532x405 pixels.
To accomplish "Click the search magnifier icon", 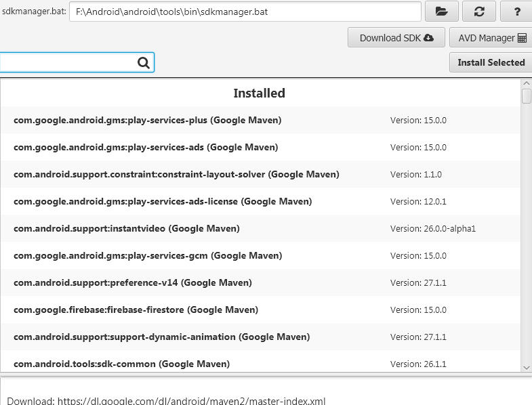I will (x=144, y=63).
